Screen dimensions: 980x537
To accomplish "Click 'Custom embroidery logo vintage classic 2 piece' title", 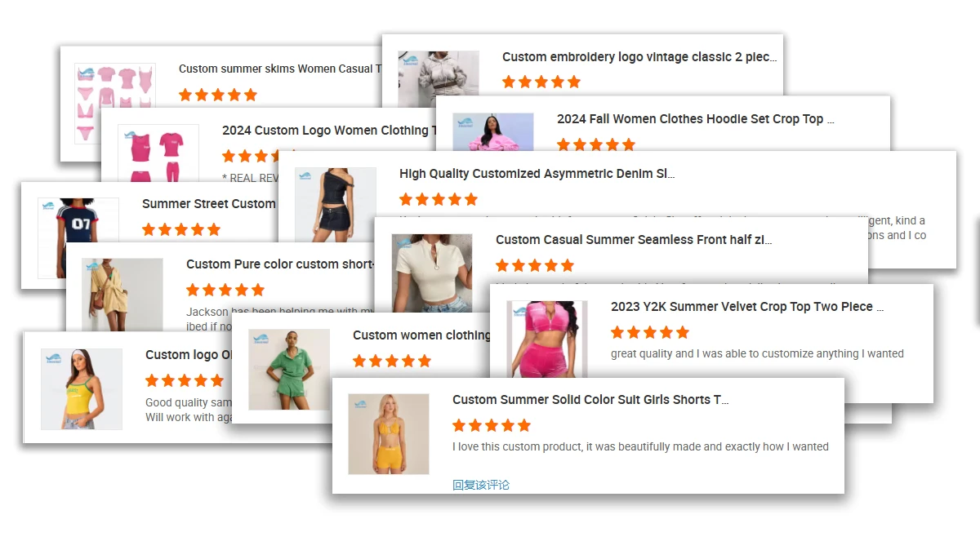I will coord(639,57).
